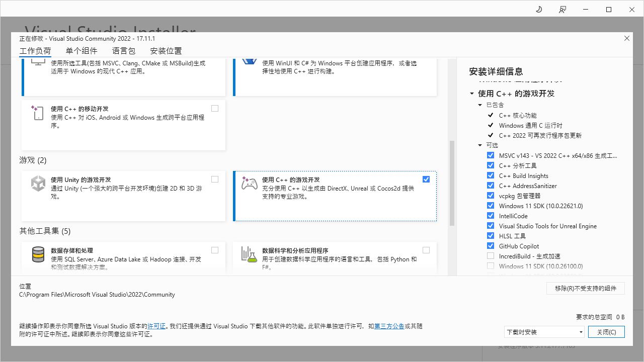Uncheck the HLSL 工具 component
Viewport: 644px width, 362px height.
[x=491, y=236]
